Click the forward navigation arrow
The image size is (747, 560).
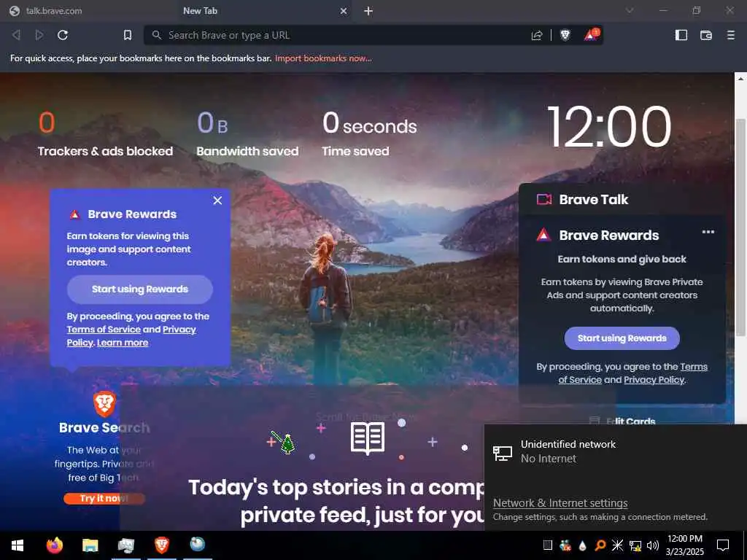[x=39, y=35]
